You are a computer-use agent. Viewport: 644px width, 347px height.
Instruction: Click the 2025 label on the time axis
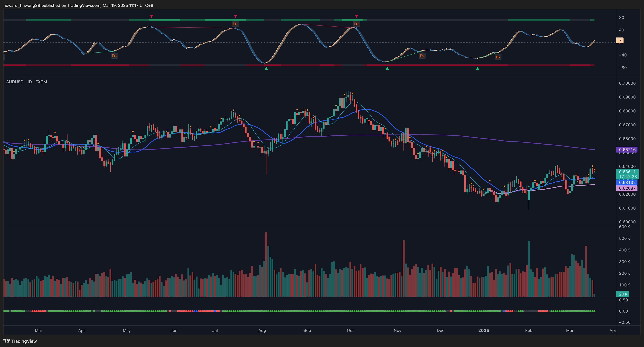pyautogui.click(x=484, y=330)
